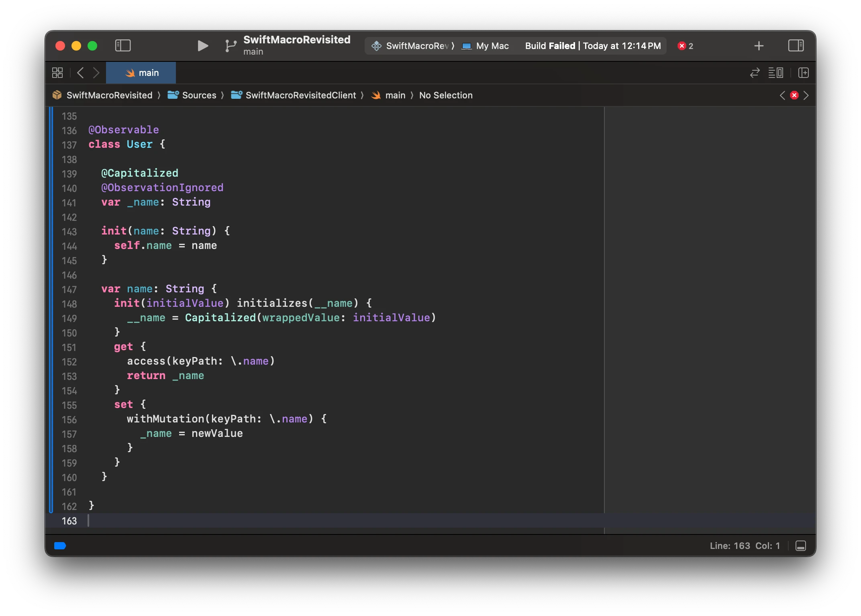The image size is (861, 616).
Task: Click the 'main' branch label in toolbar
Action: [253, 52]
